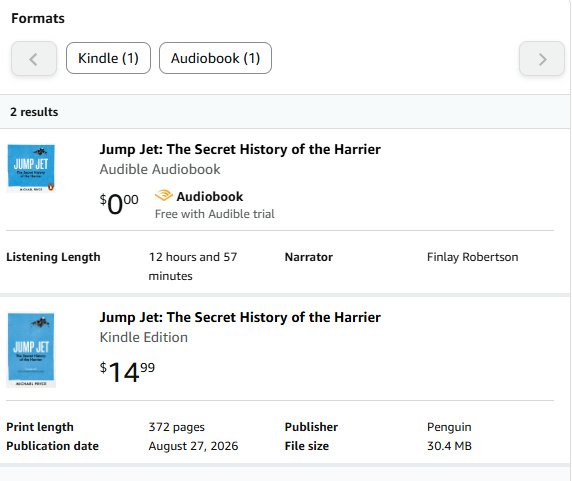The width and height of the screenshot is (572, 481).
Task: Click the Free with Audible trial text
Action: coord(214,214)
